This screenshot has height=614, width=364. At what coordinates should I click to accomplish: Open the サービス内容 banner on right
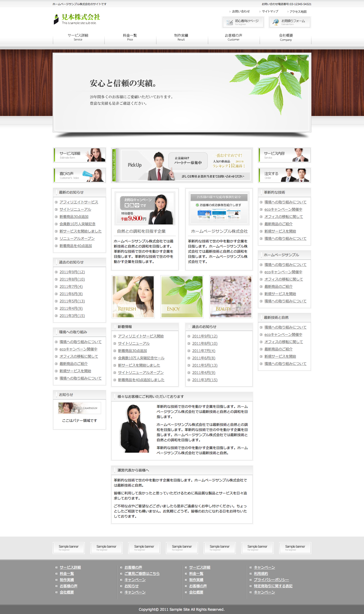tap(284, 155)
